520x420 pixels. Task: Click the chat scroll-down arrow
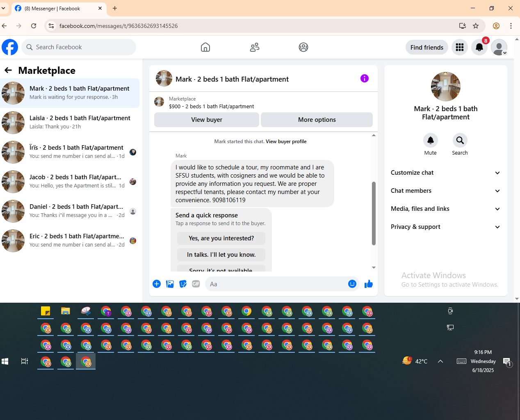(374, 267)
